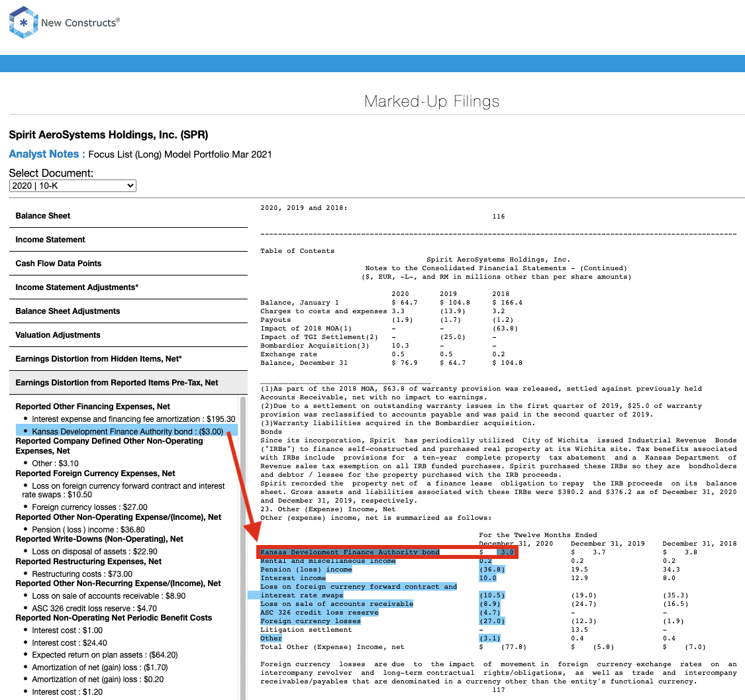This screenshot has width=745, height=700.
Task: Click the Litigation settlement row label
Action: click(306, 630)
